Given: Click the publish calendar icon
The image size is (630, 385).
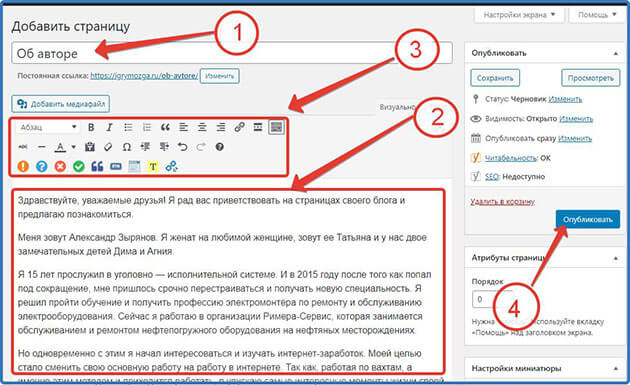Looking at the screenshot, I should [476, 138].
